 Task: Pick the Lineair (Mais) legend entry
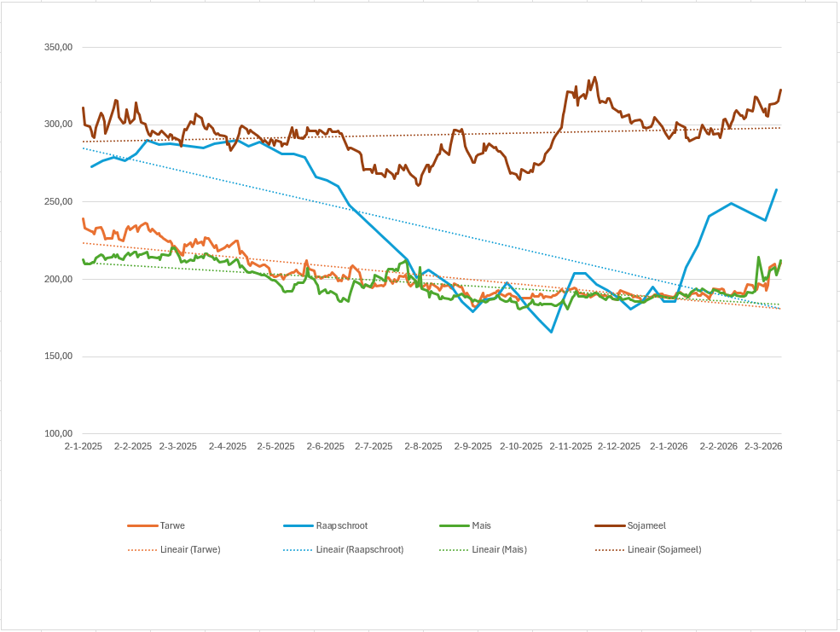tap(499, 550)
